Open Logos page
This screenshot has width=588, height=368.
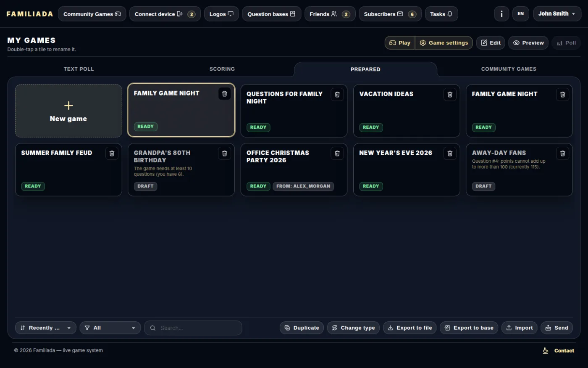(x=221, y=14)
